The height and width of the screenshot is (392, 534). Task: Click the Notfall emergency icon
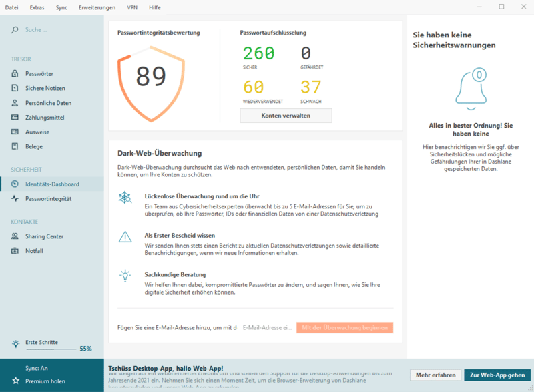[x=15, y=251]
